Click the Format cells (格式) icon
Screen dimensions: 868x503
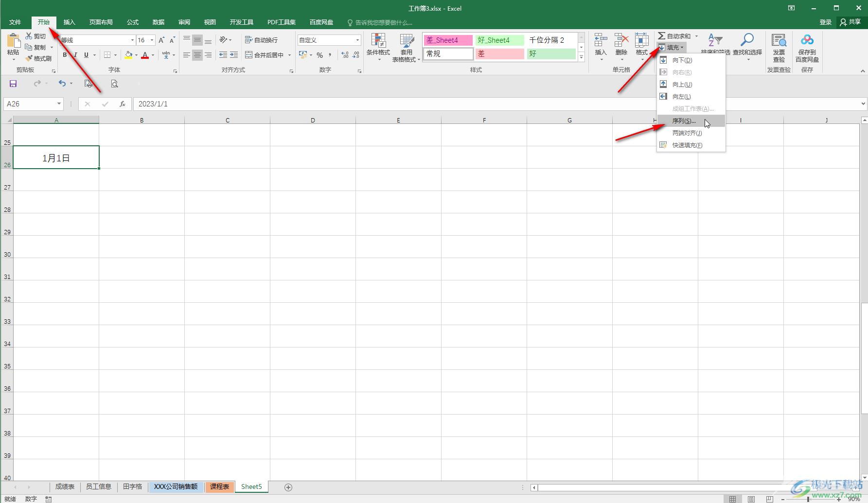641,40
